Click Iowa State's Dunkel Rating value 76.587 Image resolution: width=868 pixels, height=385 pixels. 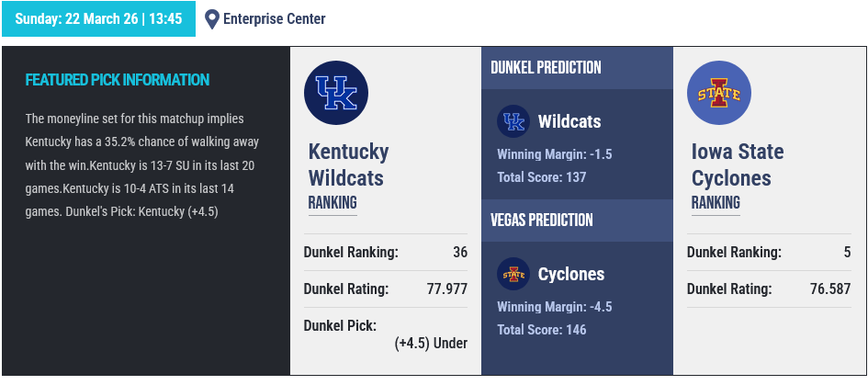(830, 289)
